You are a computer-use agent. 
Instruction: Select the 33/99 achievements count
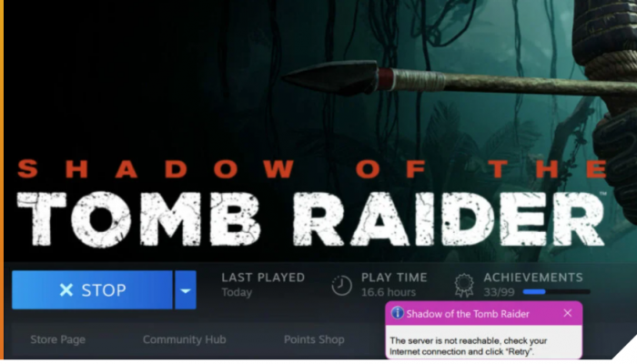coord(499,292)
